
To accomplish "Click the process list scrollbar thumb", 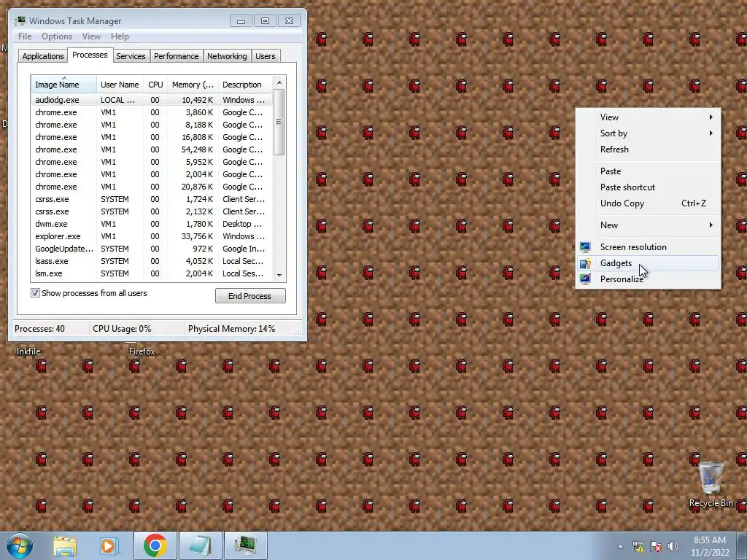I will [x=279, y=122].
